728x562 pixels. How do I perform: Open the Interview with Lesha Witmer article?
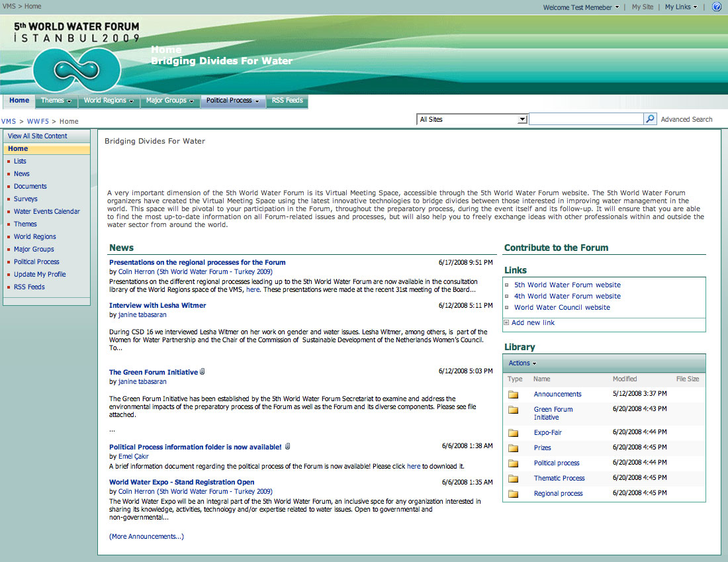158,305
